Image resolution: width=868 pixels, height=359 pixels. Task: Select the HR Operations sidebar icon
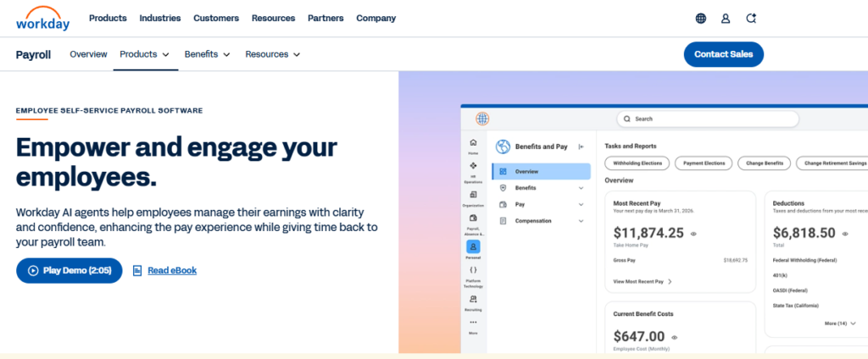click(473, 165)
